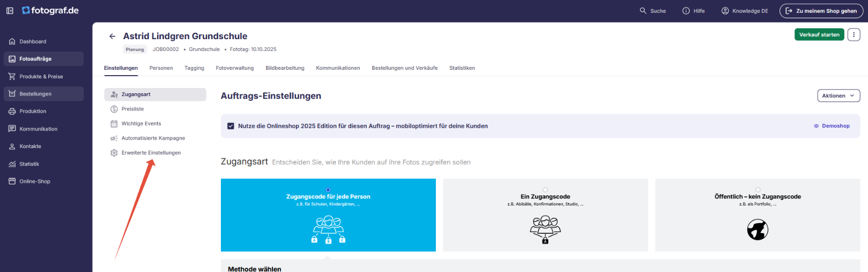Switch to the Statistiken tab
This screenshot has height=272, width=868.
pyautogui.click(x=462, y=68)
